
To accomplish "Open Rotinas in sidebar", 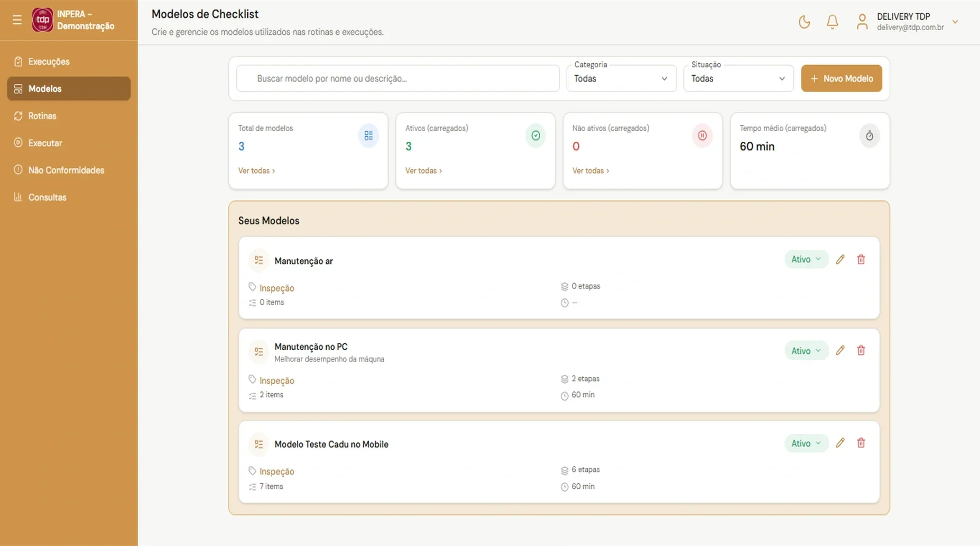I will (69, 116).
